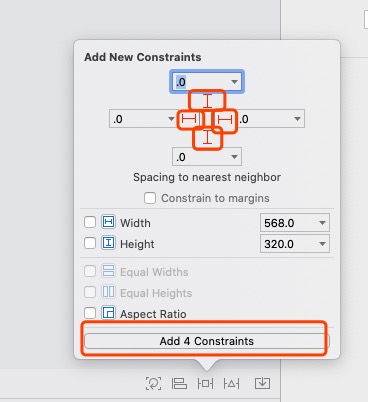Enable the Aspect Ratio checkbox
Viewport: 368px width, 402px height.
pyautogui.click(x=90, y=313)
